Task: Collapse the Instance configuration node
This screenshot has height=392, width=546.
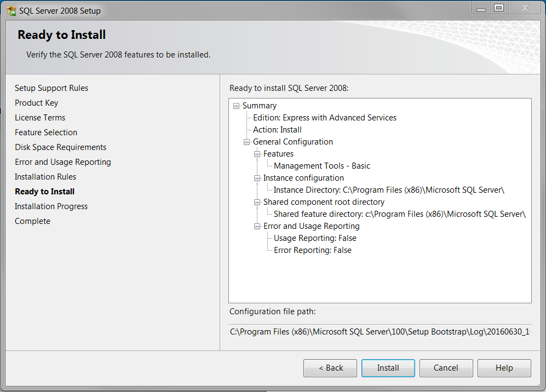Action: (257, 178)
